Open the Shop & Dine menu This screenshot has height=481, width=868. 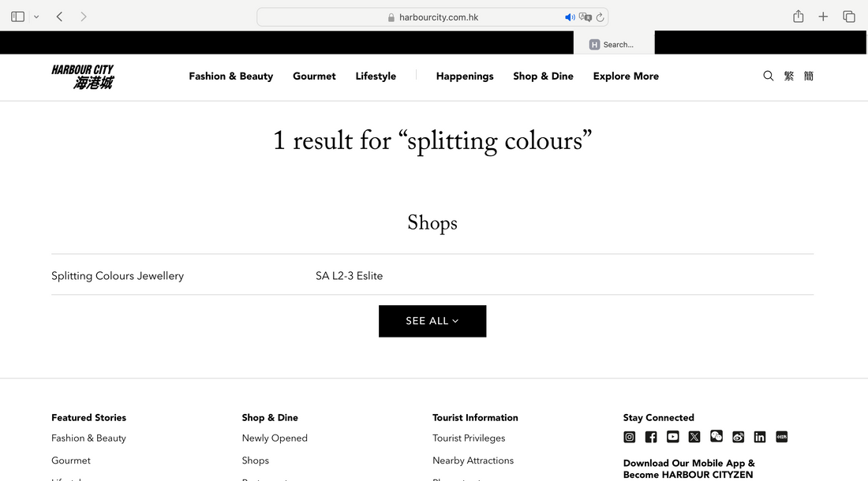point(543,76)
